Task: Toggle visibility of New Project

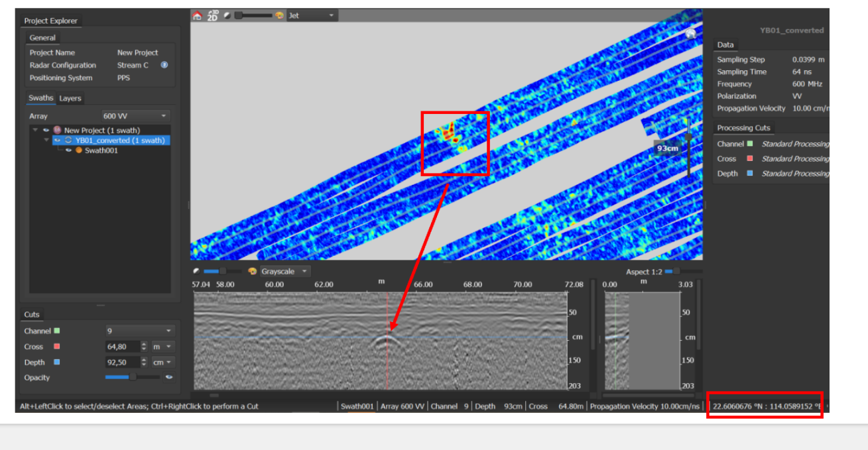Action: pyautogui.click(x=46, y=131)
